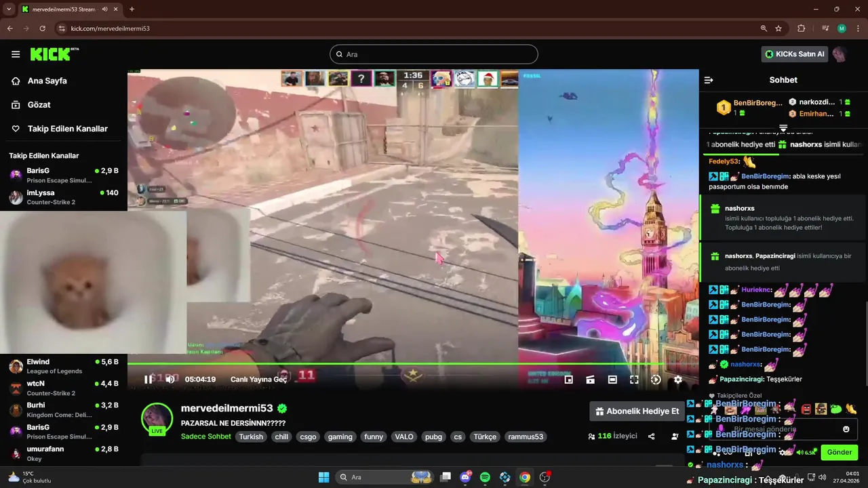Viewport: 868px width, 488px height.
Task: Open Spotify from the taskbar
Action: click(485, 477)
